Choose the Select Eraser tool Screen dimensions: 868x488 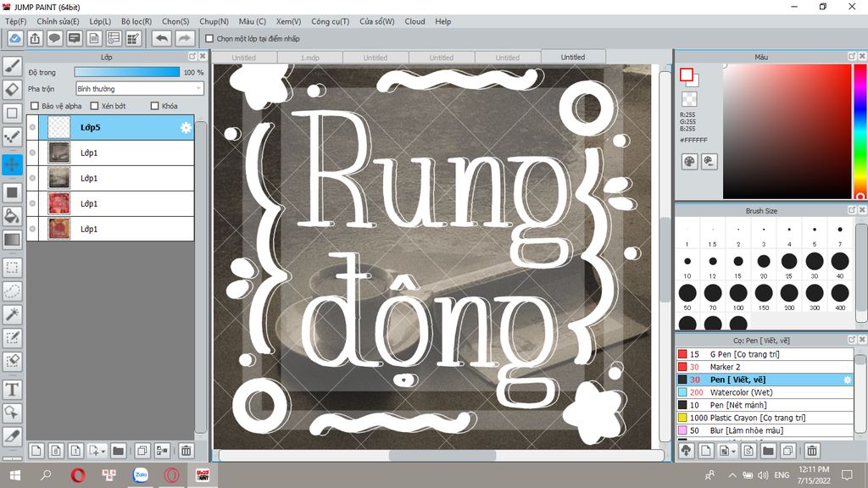pos(12,361)
